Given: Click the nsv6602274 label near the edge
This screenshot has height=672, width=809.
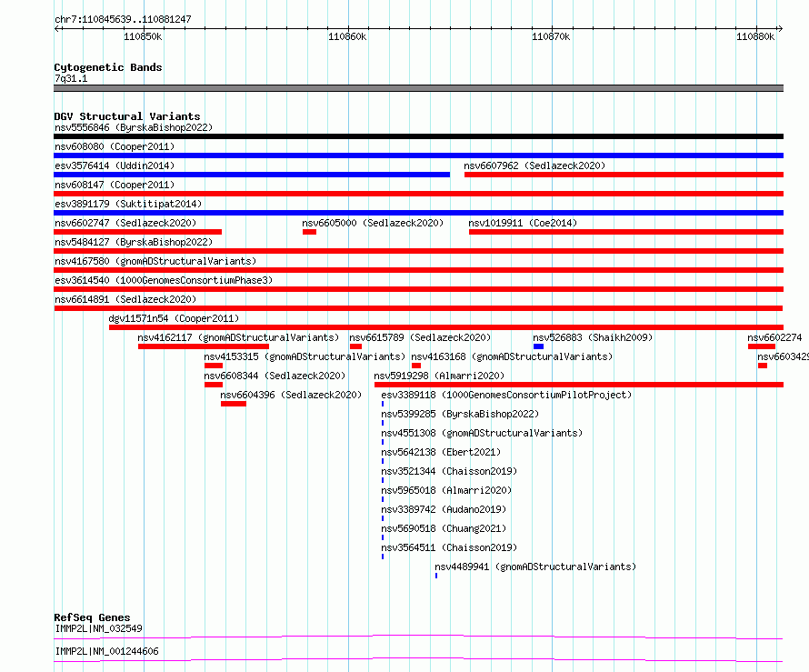Looking at the screenshot, I should (x=774, y=337).
